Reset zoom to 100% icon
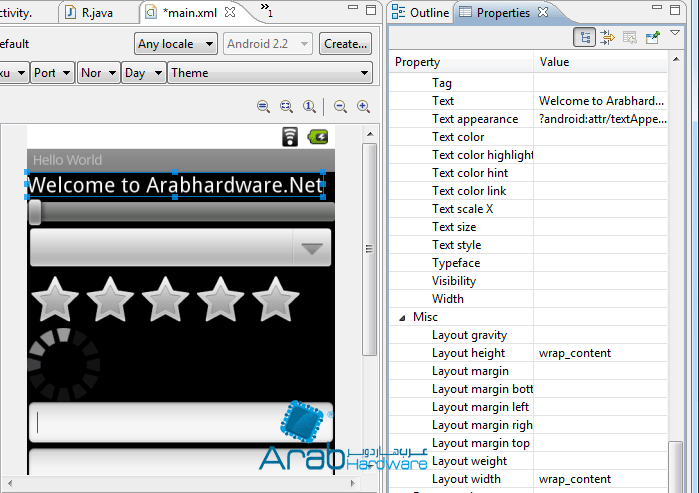The image size is (699, 493). [309, 107]
